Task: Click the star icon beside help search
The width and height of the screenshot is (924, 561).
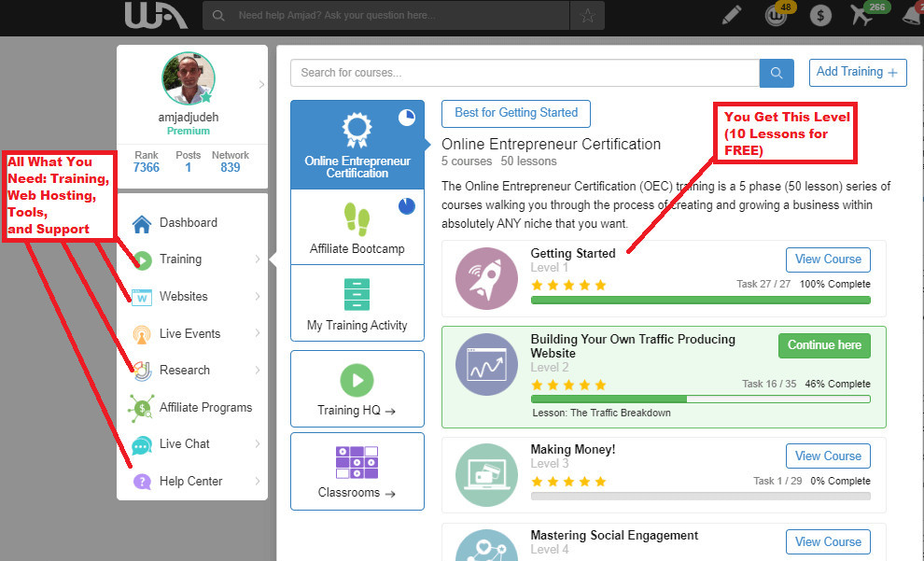Action: 587,15
